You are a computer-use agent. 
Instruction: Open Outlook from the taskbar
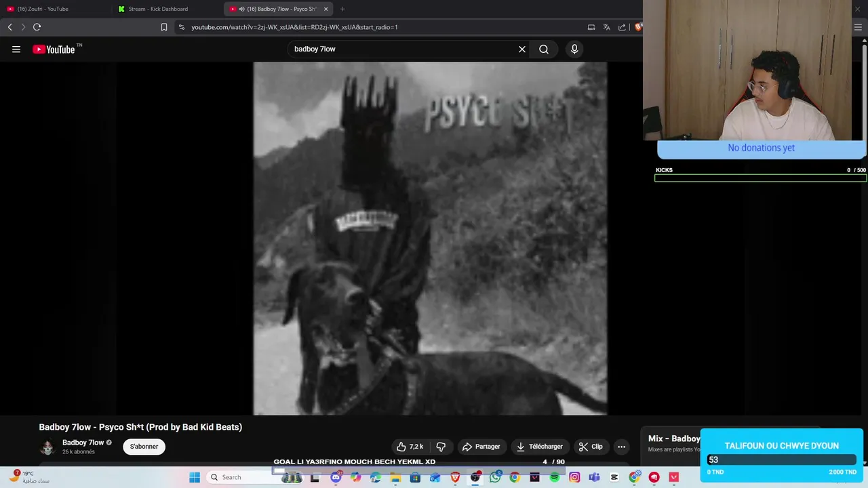coord(435,477)
